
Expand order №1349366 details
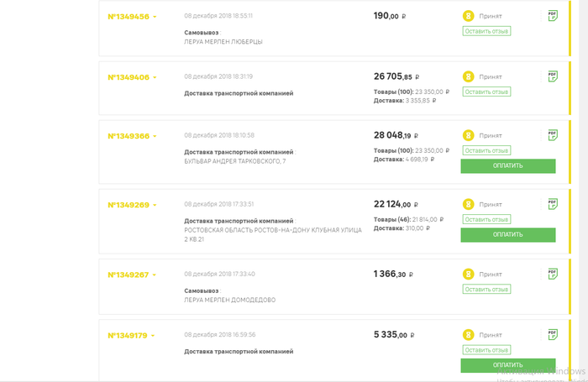(x=155, y=137)
